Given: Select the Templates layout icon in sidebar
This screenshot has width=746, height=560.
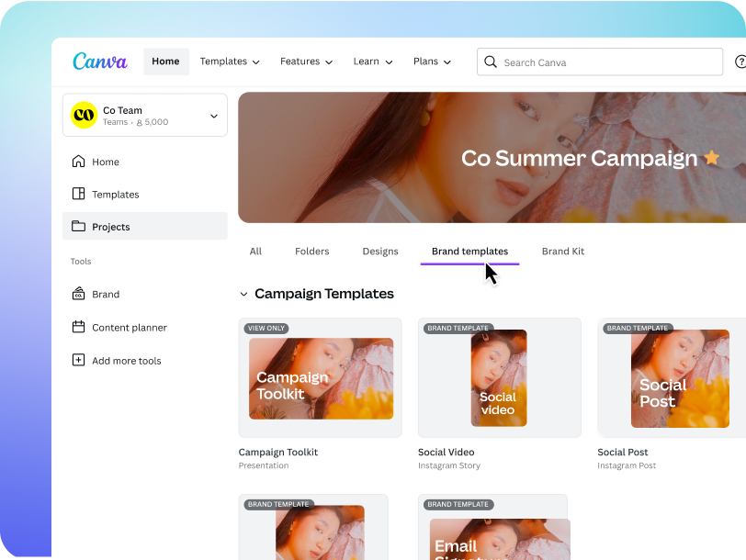Looking at the screenshot, I should (78, 194).
